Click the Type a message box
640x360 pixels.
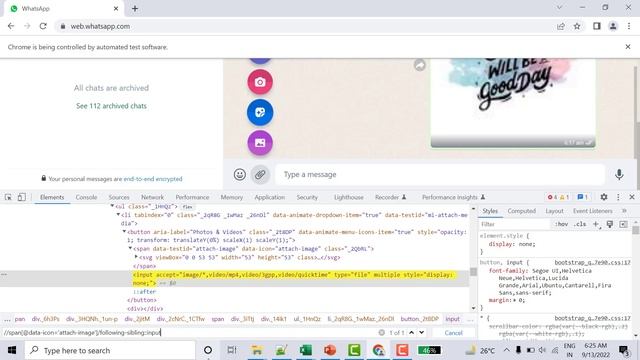click(x=440, y=175)
